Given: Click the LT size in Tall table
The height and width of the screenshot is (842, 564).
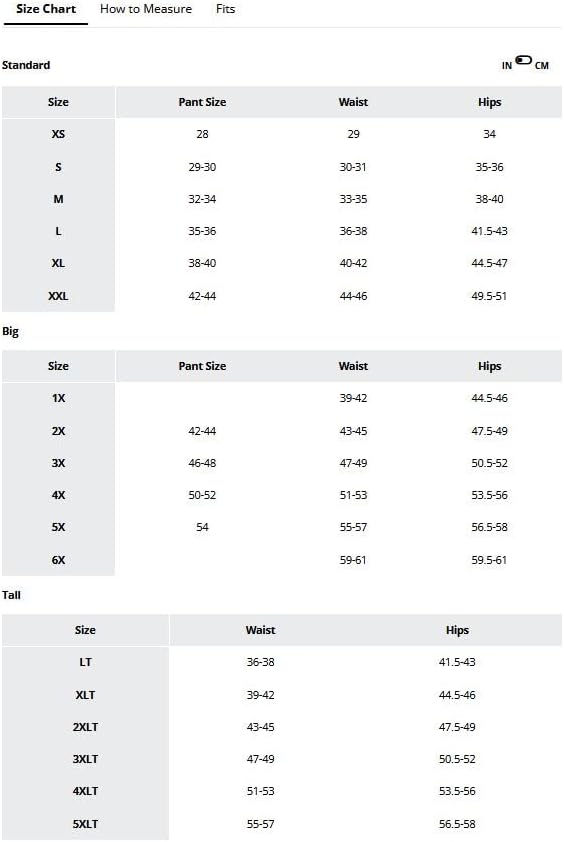Looking at the screenshot, I should [85, 662].
